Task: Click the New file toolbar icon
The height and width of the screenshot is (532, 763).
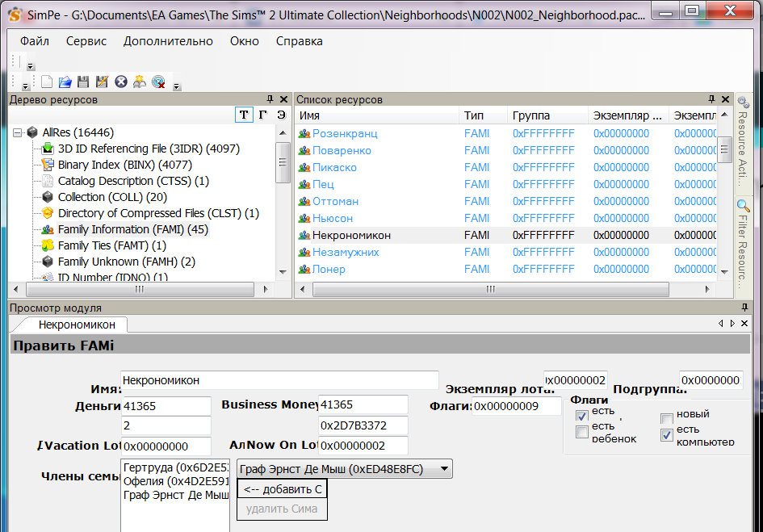Action: click(x=48, y=82)
